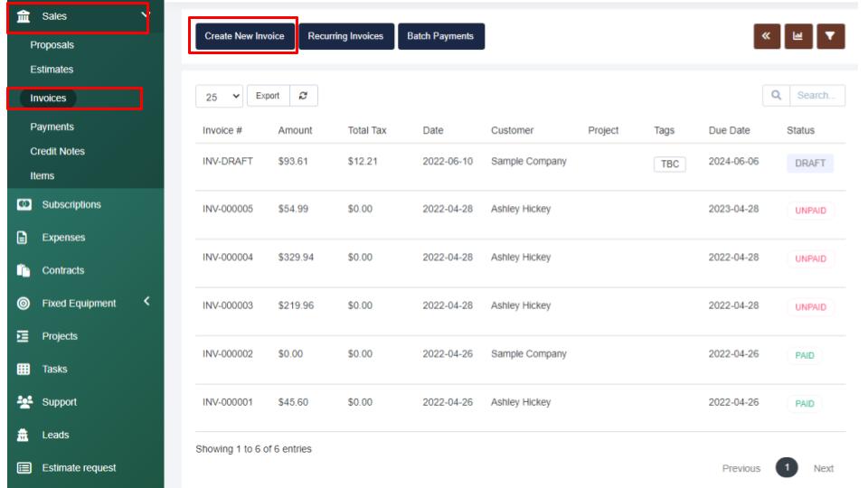Image resolution: width=868 pixels, height=488 pixels.
Task: Click the Batch Payments button
Action: 440,36
